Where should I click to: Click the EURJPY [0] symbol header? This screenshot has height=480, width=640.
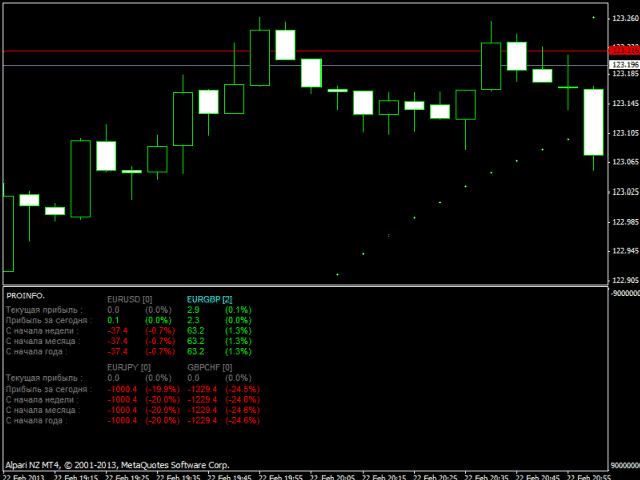(129, 368)
